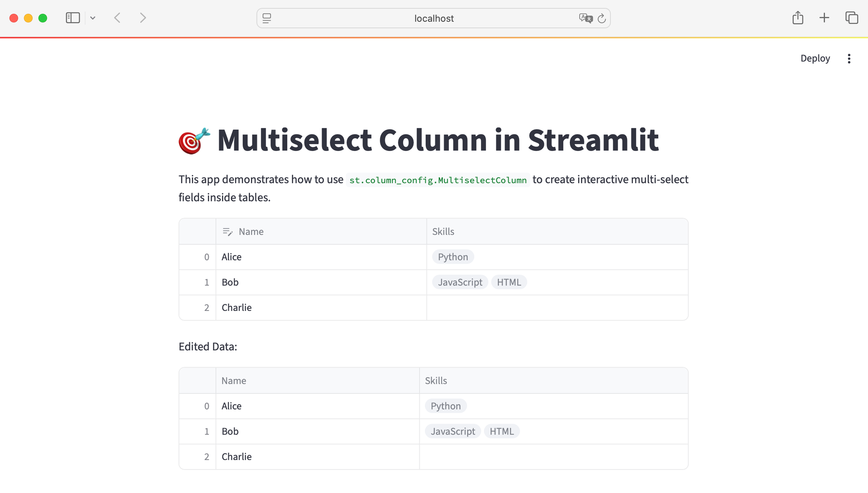Open the page reader icon in address bar

267,18
